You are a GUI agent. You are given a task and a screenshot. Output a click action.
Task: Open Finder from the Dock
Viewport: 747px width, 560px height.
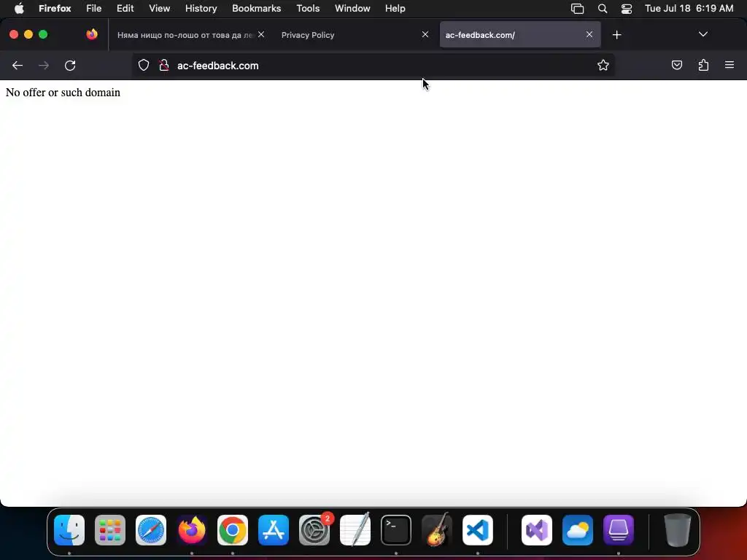coord(69,530)
